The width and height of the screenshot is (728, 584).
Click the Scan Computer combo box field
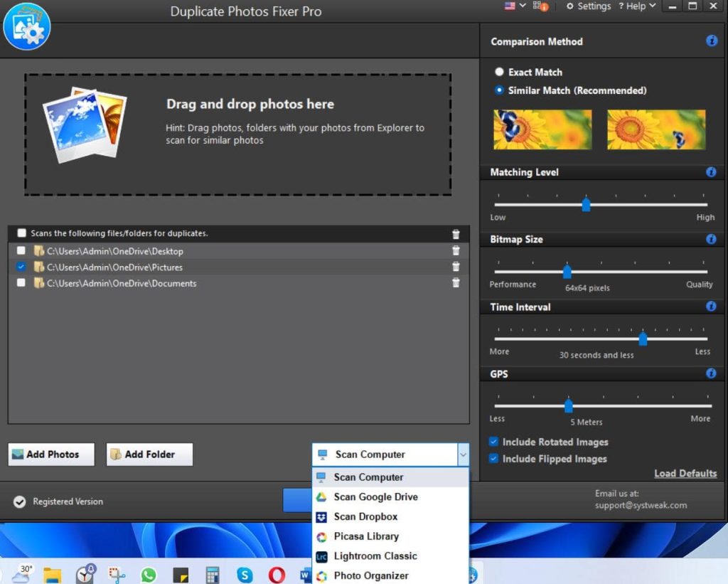tap(390, 455)
